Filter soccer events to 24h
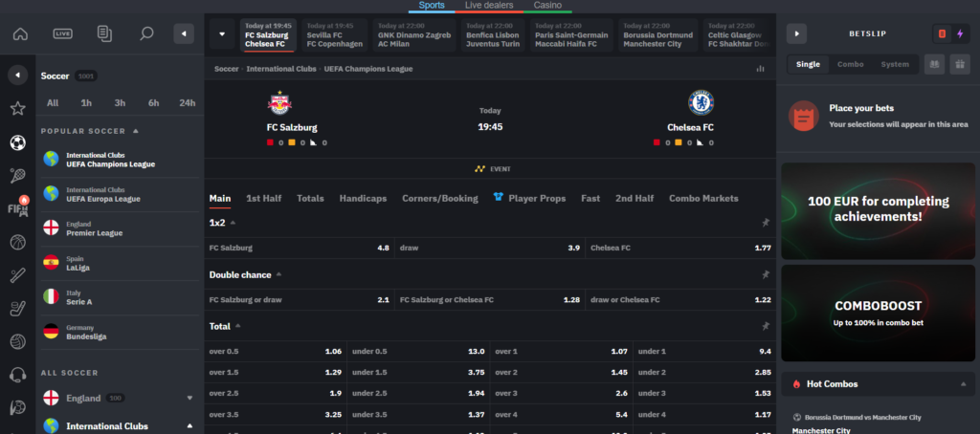980x434 pixels. click(x=187, y=103)
